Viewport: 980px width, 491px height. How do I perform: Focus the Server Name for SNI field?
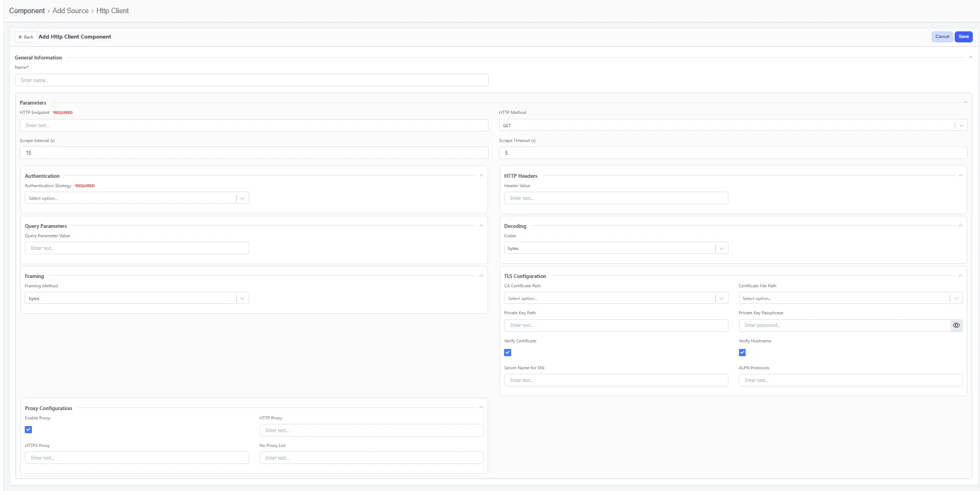coord(616,380)
